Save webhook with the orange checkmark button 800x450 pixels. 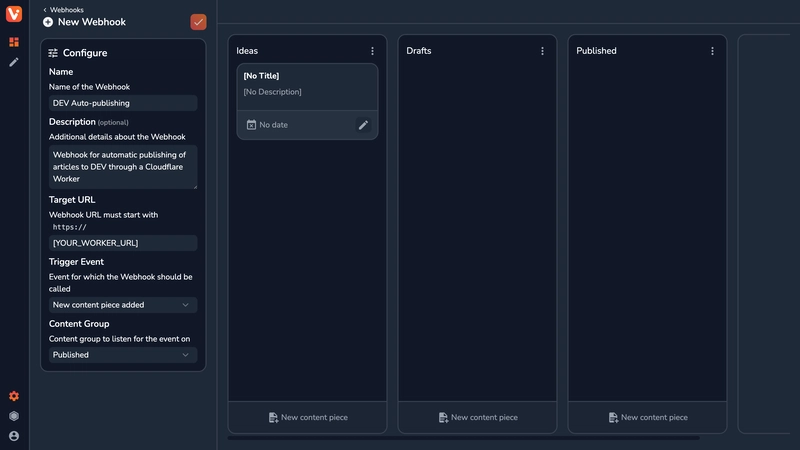coord(198,22)
